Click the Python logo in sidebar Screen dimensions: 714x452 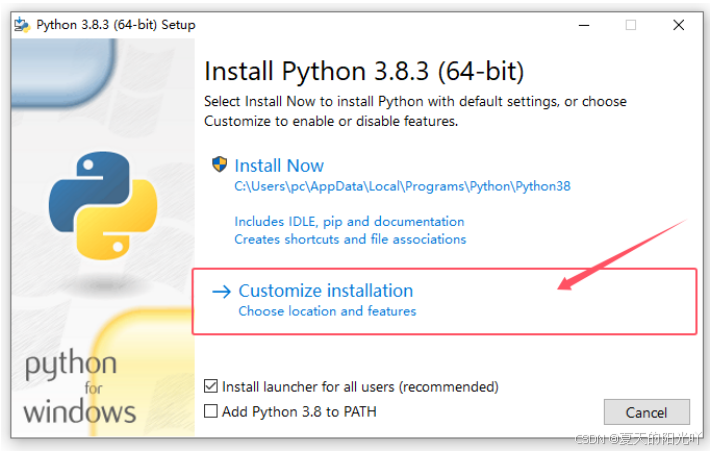tap(103, 206)
